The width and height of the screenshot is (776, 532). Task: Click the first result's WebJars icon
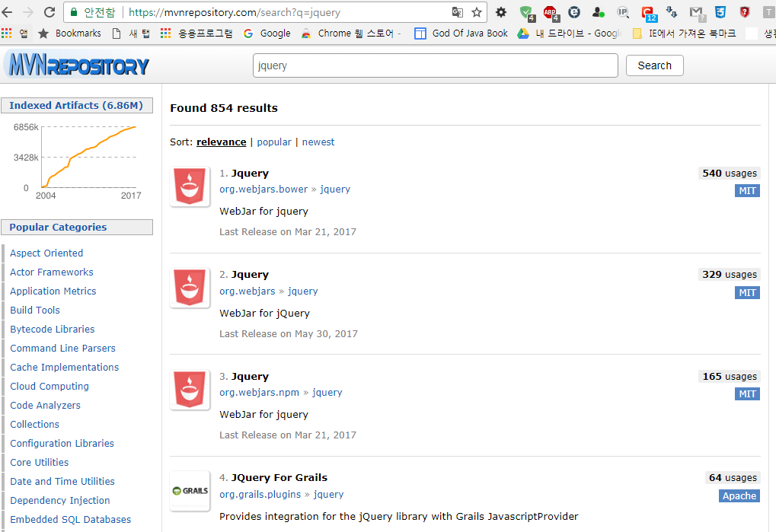(x=190, y=186)
